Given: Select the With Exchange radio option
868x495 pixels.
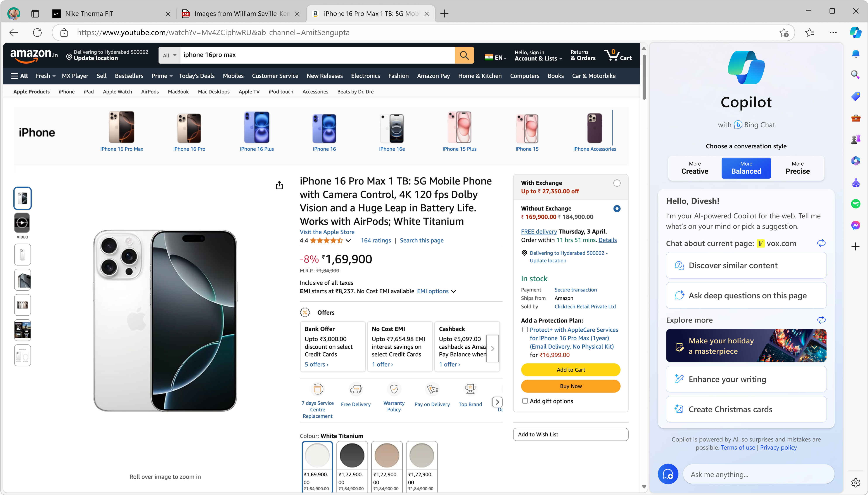Looking at the screenshot, I should pos(617,183).
